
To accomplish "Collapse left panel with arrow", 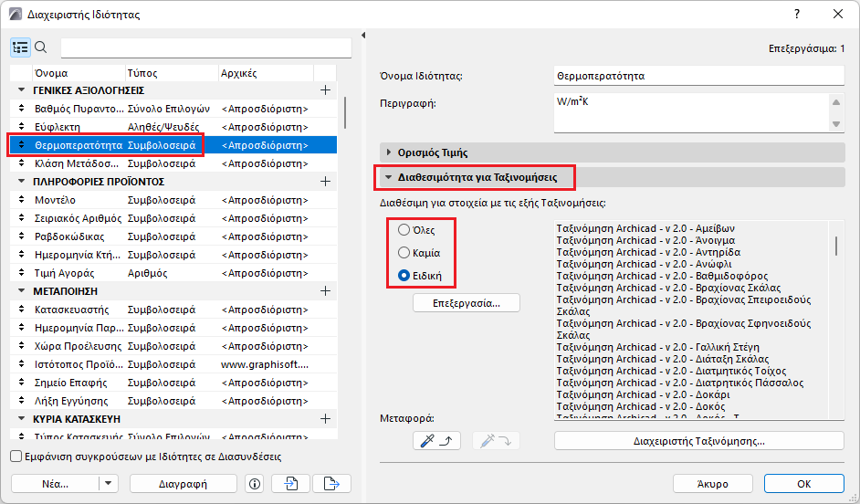I will click(363, 36).
